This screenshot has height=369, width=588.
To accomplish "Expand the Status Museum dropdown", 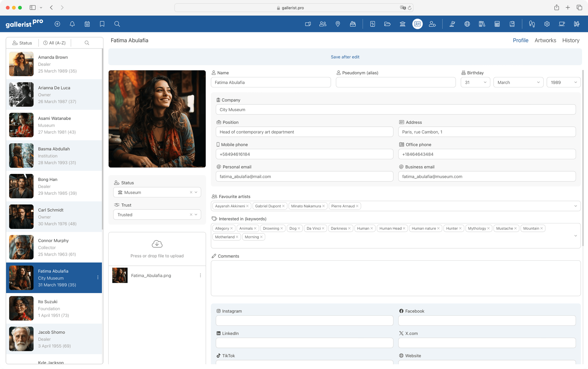I will tap(196, 192).
